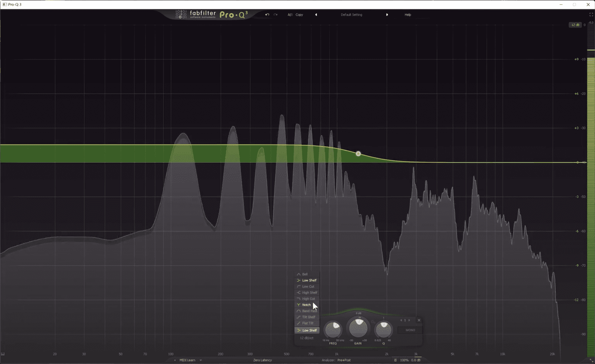Viewport: 595px width, 364px height.
Task: Enter full screen mode with corner icon
Action: pyautogui.click(x=591, y=15)
